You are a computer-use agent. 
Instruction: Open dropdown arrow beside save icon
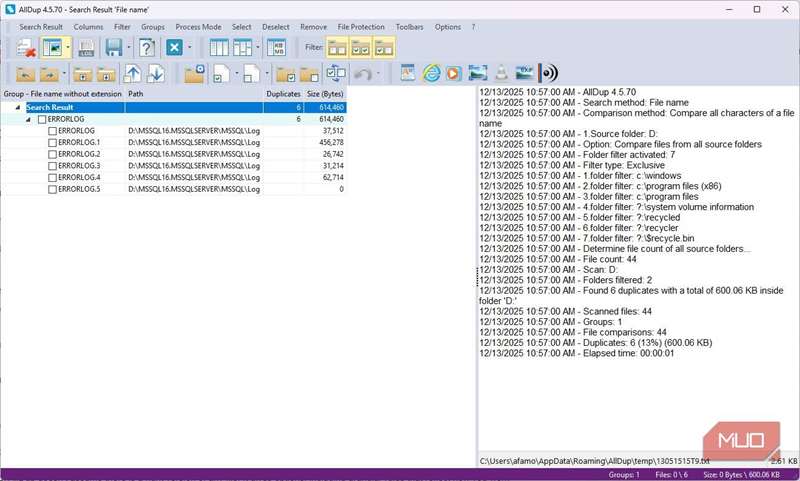(x=129, y=48)
